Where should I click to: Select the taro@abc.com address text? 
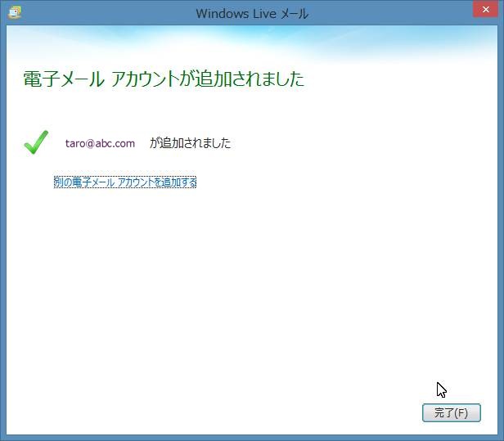100,143
